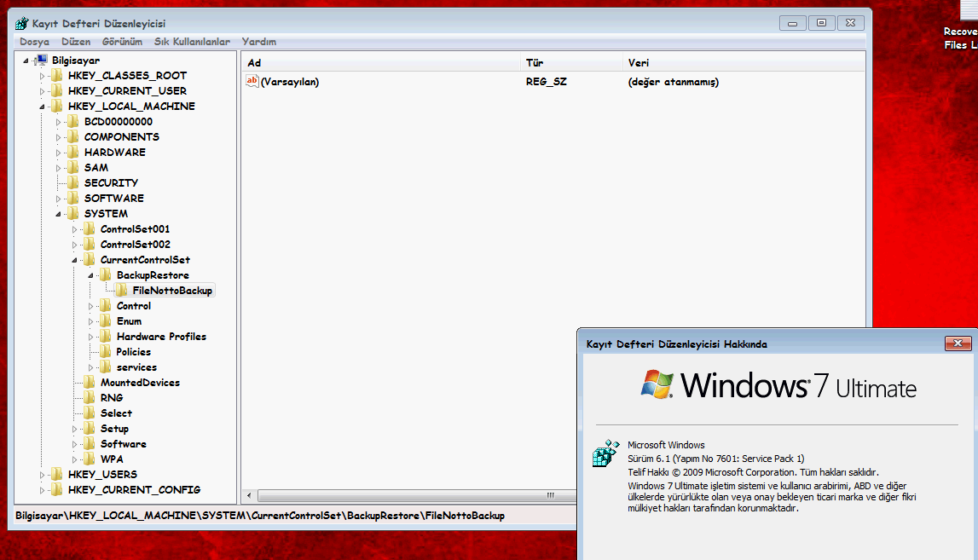Select the BackupRestore key label
978x560 pixels.
pos(153,275)
